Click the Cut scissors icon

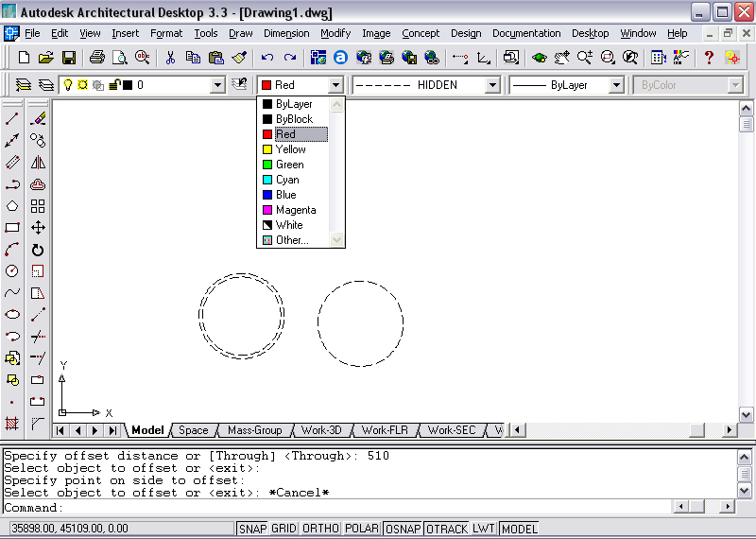[170, 58]
